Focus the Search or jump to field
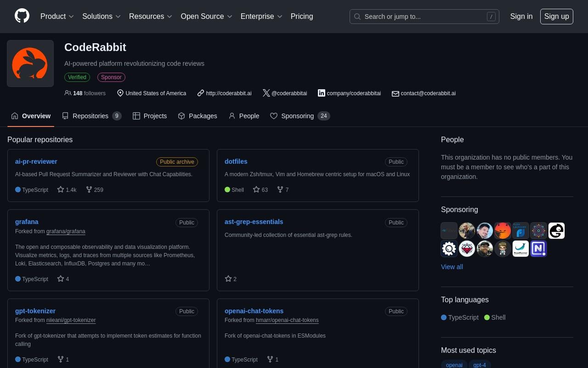 [x=424, y=17]
